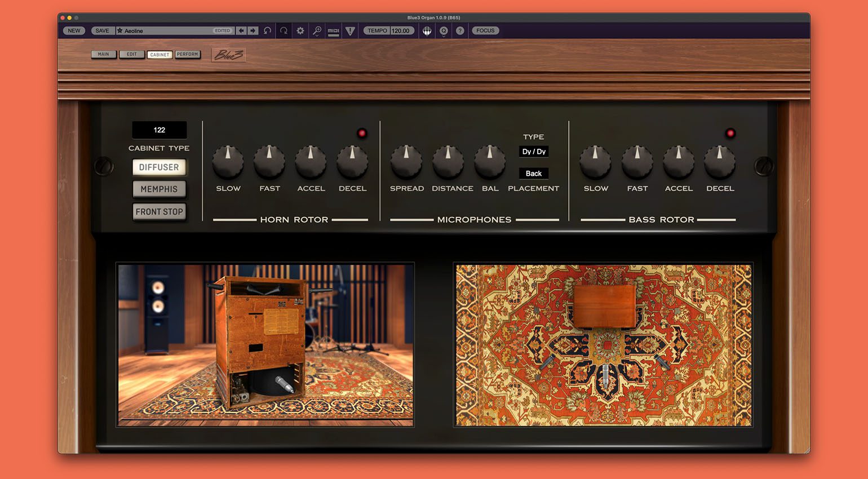Viewport: 868px width, 479px height.
Task: Click the FOCUS button
Action: tap(485, 30)
